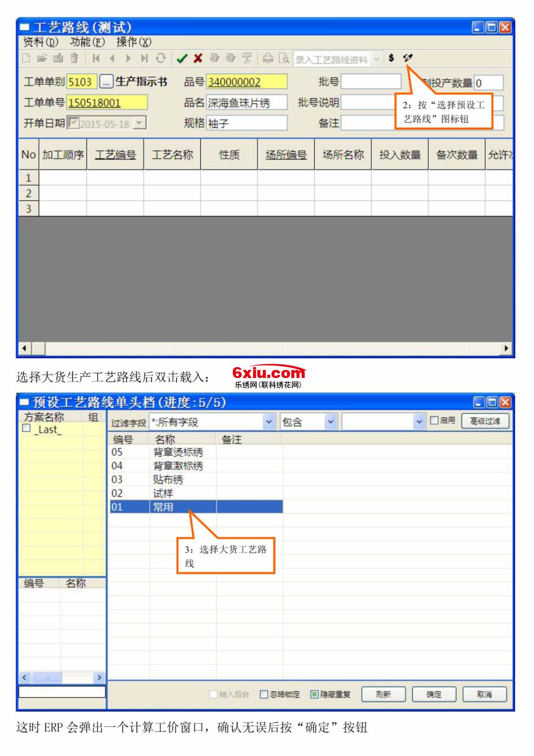Open the 操作(X) menu

point(134,42)
